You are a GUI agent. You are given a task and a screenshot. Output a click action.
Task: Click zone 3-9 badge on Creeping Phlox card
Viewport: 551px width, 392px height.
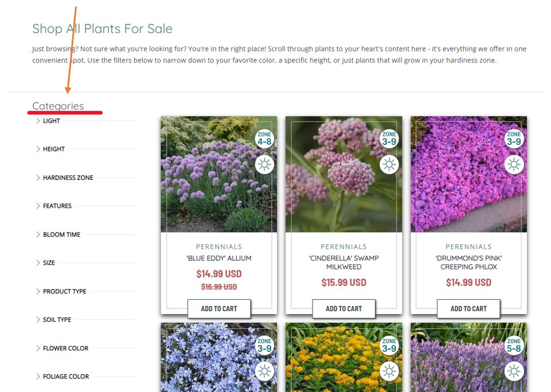[514, 139]
